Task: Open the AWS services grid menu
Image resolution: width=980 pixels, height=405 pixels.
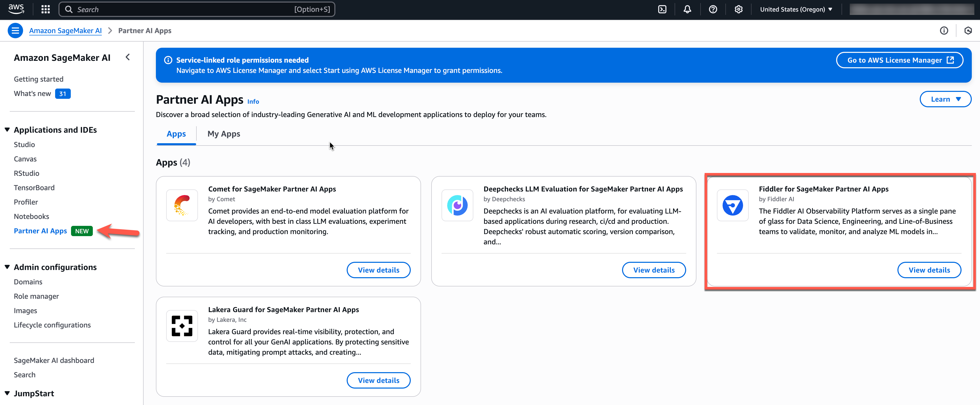Action: pyautogui.click(x=45, y=9)
